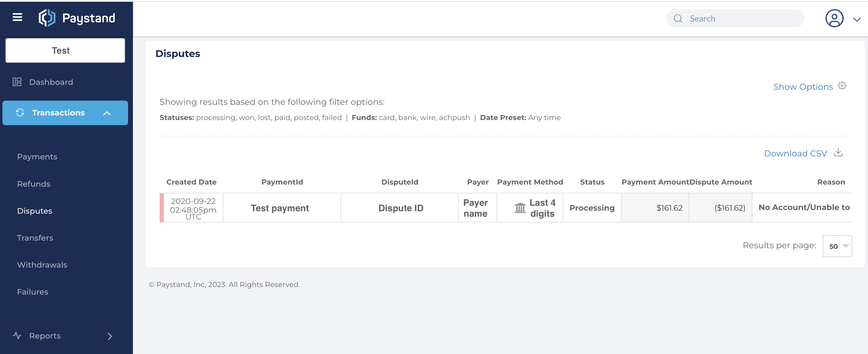The image size is (868, 354).
Task: Open Payments in the sidebar
Action: click(37, 157)
